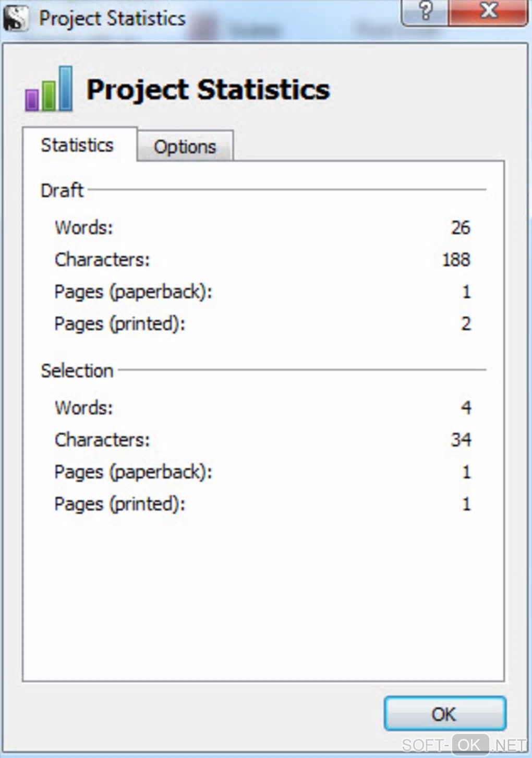Click the Project Statistics title bar text

(112, 19)
